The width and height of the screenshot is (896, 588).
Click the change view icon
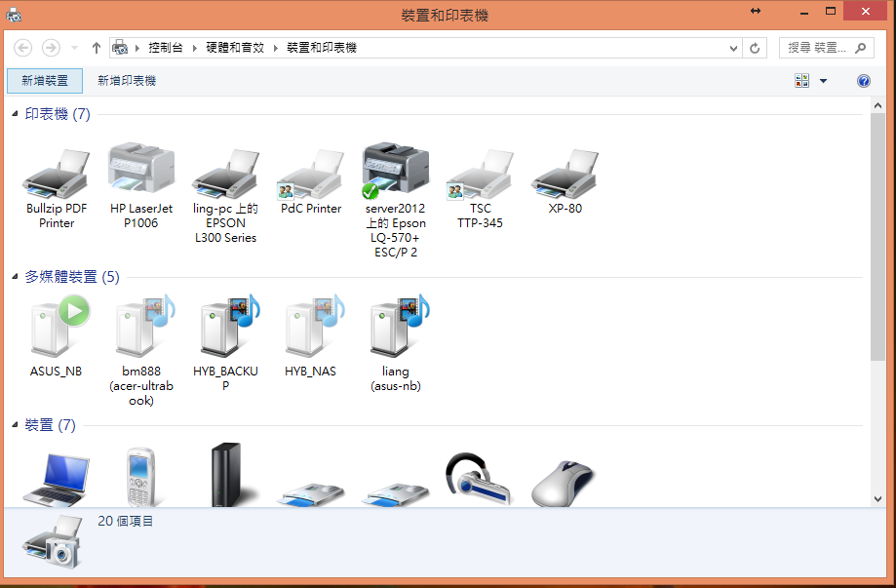click(x=801, y=81)
